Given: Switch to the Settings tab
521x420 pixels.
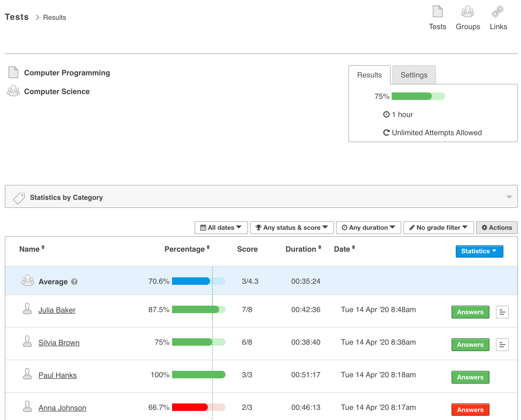Looking at the screenshot, I should [x=414, y=75].
